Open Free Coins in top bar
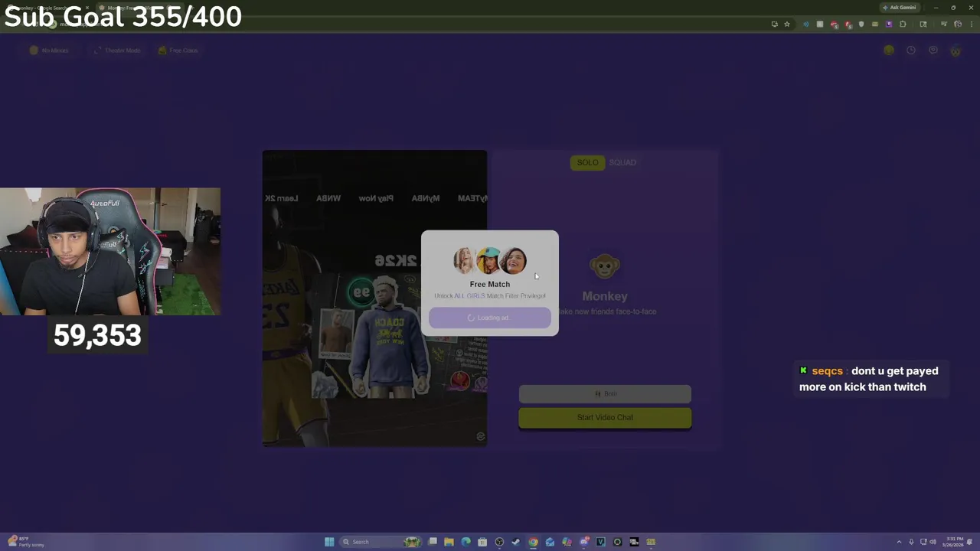Screen dimensions: 980x551 point(178,51)
